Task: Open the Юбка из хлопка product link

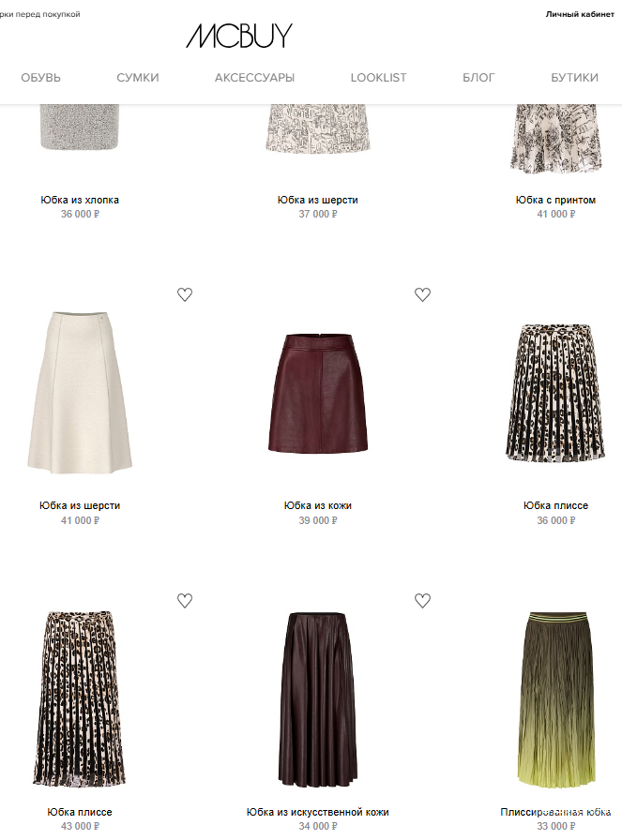Action: click(x=80, y=200)
